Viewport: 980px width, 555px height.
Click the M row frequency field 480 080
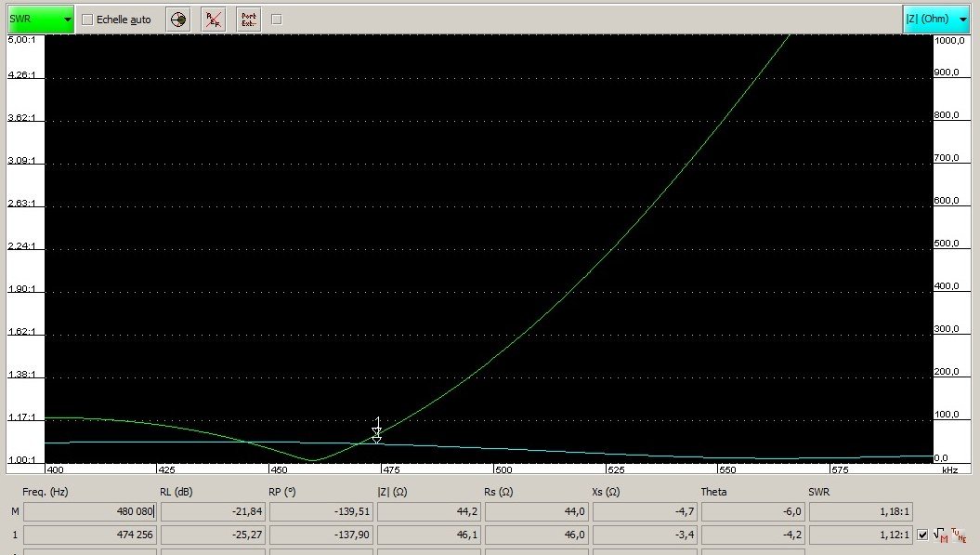pos(90,512)
